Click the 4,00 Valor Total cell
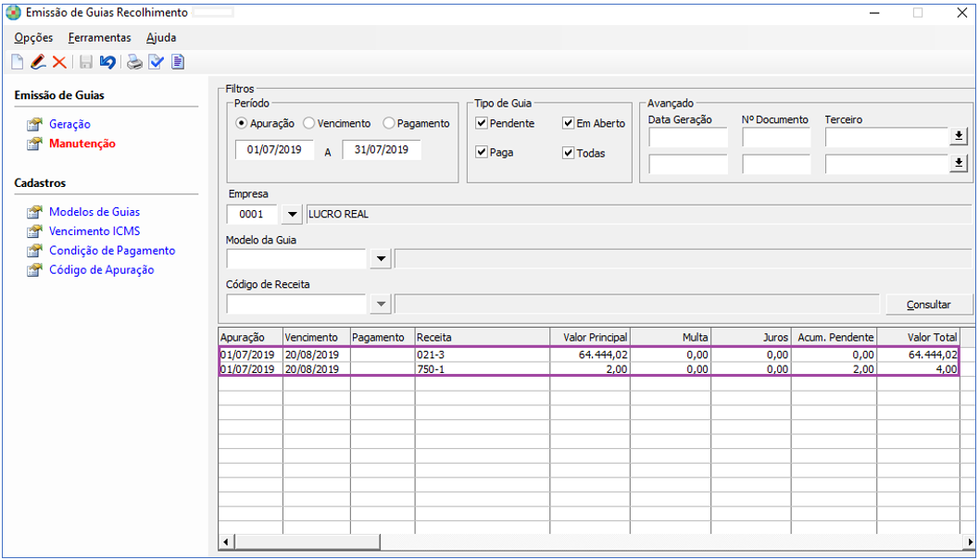Viewport: 979px width, 560px height. (x=918, y=369)
